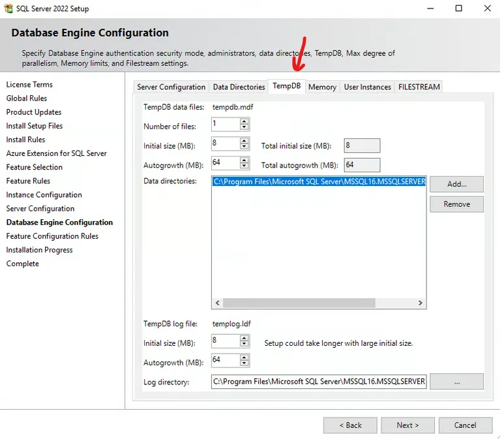Image resolution: width=504 pixels, height=445 pixels.
Task: Select the User Instances tab
Action: coord(367,87)
